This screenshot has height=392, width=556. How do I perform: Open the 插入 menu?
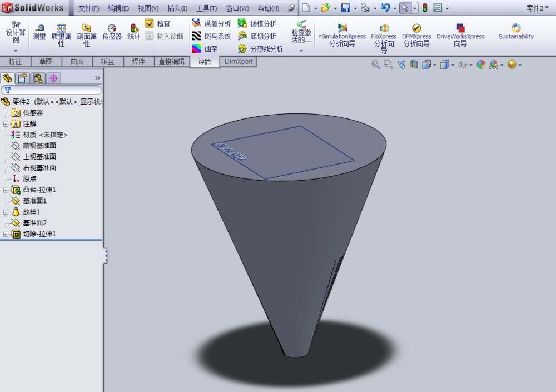point(177,8)
